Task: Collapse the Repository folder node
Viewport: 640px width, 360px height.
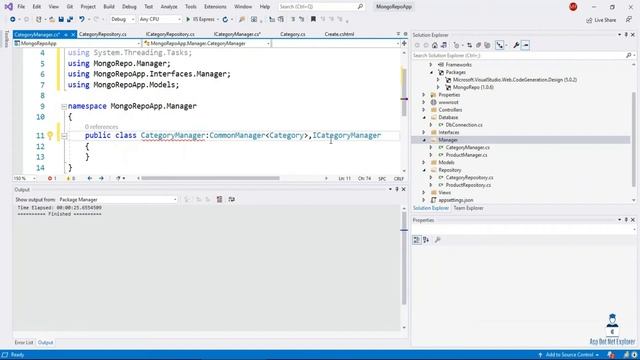Action: click(x=424, y=170)
